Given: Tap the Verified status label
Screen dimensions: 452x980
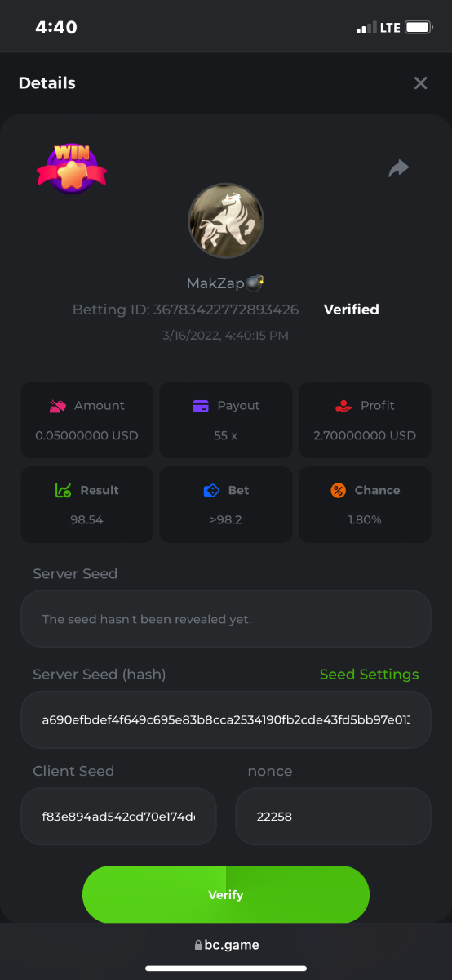Looking at the screenshot, I should [352, 310].
